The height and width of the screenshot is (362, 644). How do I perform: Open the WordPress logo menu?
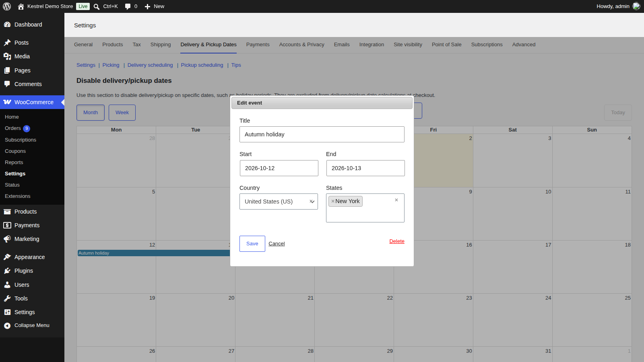(7, 6)
